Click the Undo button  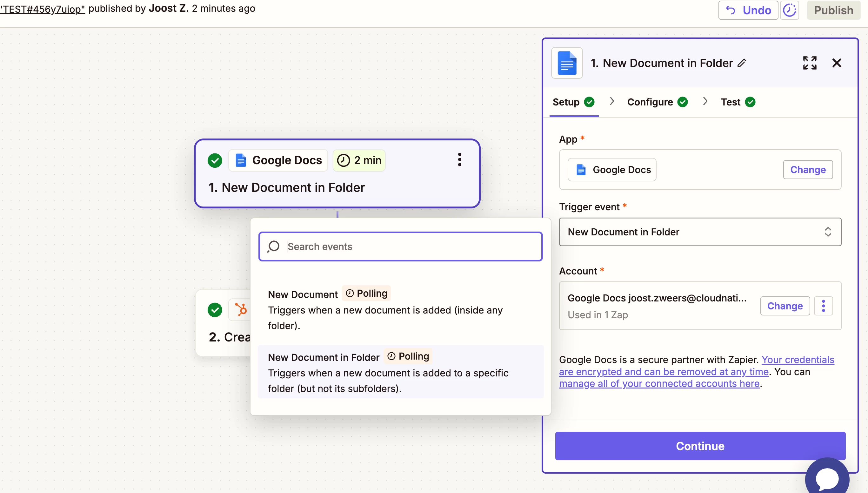tap(748, 10)
